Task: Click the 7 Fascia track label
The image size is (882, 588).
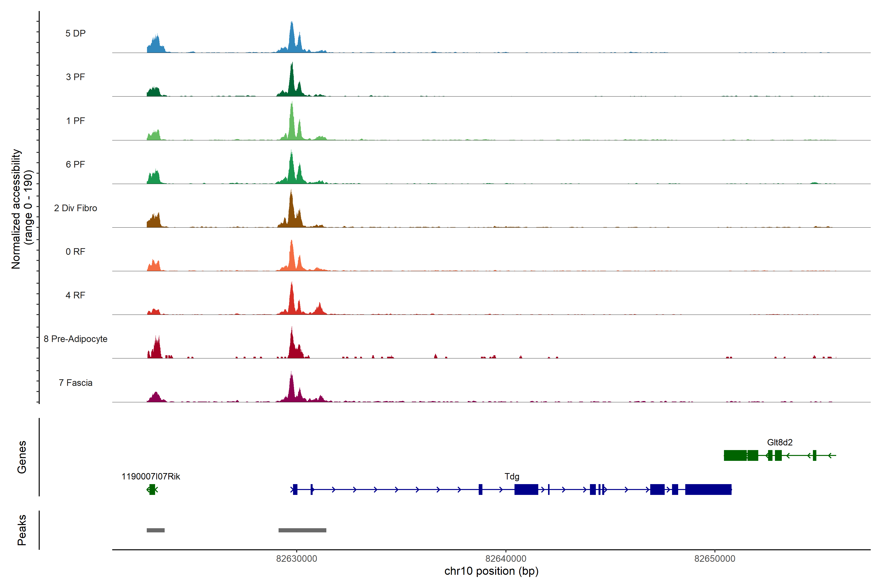Action: tap(75, 383)
